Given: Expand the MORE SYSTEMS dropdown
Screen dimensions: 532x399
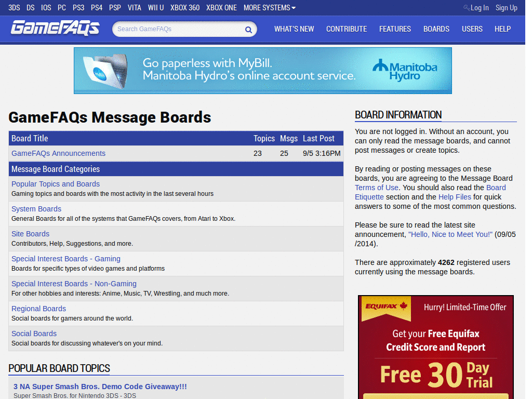Looking at the screenshot, I should tap(269, 7).
